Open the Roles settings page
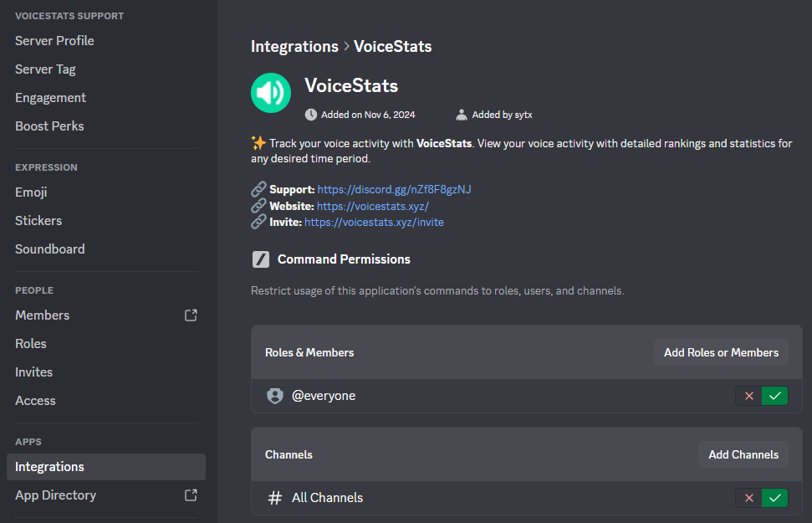Image resolution: width=812 pixels, height=523 pixels. click(x=31, y=344)
